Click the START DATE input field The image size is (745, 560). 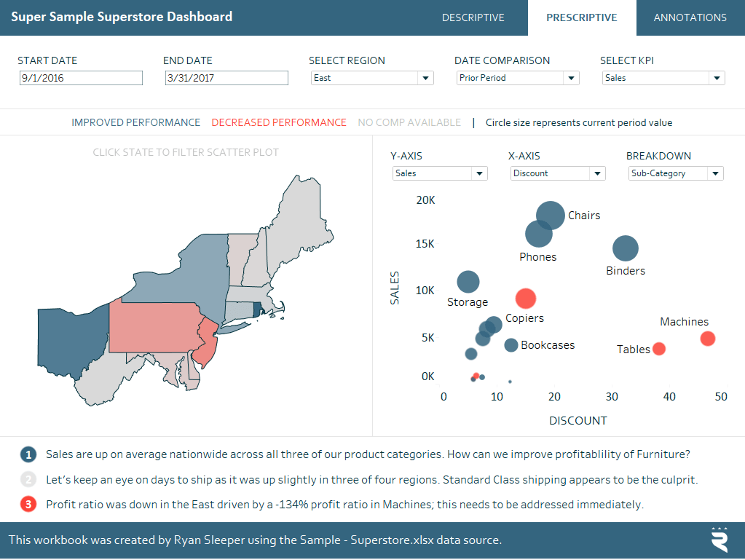pyautogui.click(x=80, y=78)
